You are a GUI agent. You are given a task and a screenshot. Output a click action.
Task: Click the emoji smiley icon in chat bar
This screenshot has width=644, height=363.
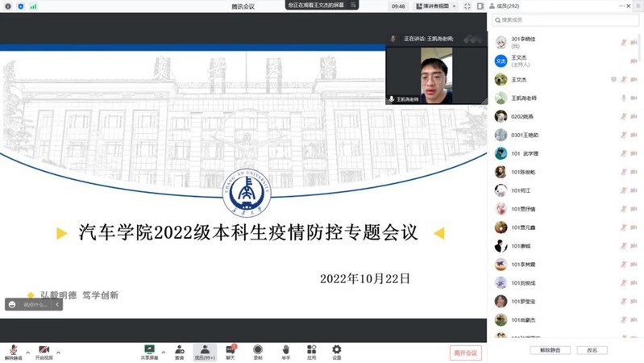[13, 304]
